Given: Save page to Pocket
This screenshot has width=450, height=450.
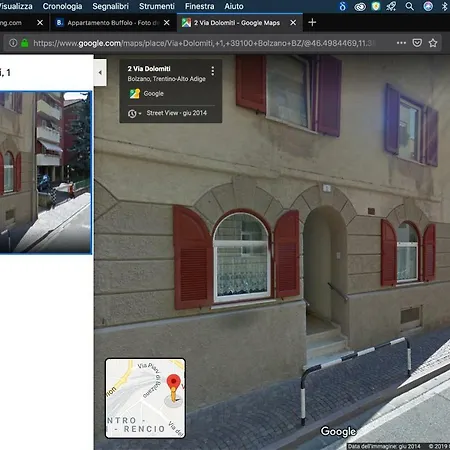Looking at the screenshot, I should [417, 43].
